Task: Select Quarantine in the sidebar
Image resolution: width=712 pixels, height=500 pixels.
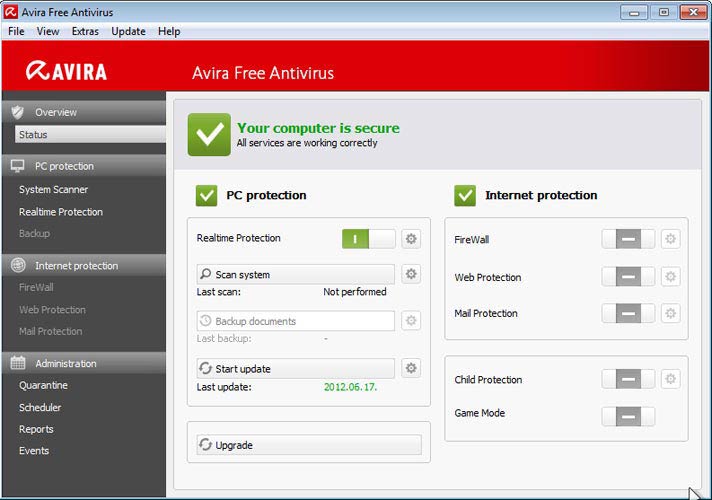Action: [x=43, y=385]
